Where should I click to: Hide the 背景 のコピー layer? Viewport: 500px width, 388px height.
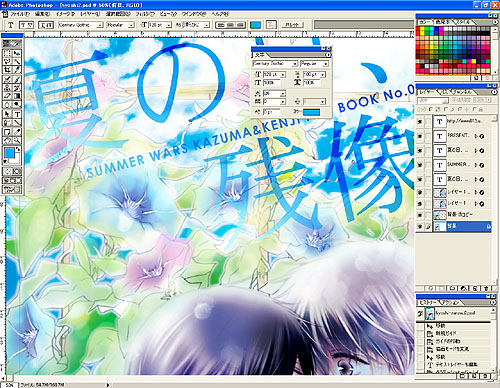tap(420, 215)
